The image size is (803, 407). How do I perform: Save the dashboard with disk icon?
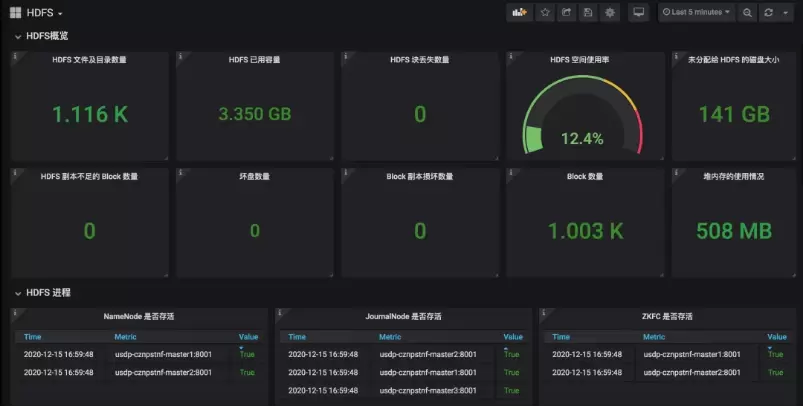click(588, 12)
